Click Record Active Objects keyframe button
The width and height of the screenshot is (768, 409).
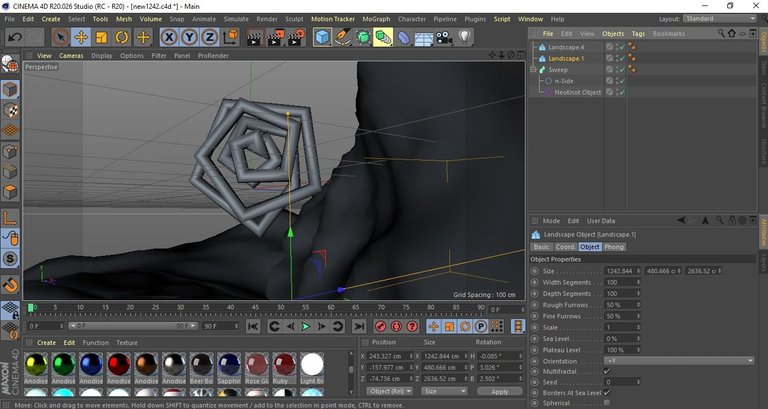(380, 326)
